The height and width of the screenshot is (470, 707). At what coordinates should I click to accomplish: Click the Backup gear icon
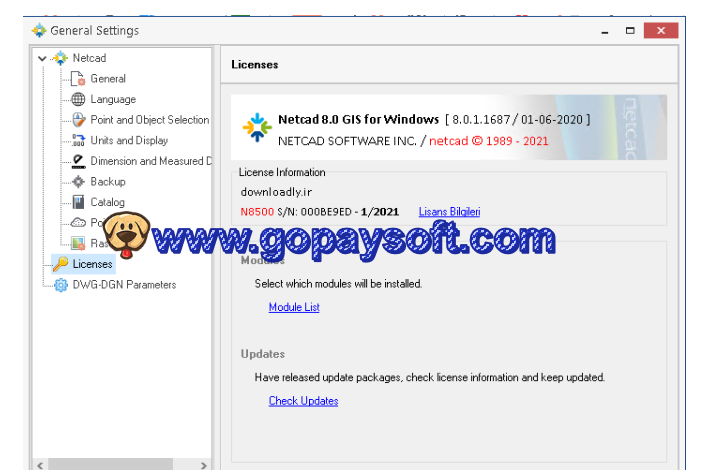78,181
